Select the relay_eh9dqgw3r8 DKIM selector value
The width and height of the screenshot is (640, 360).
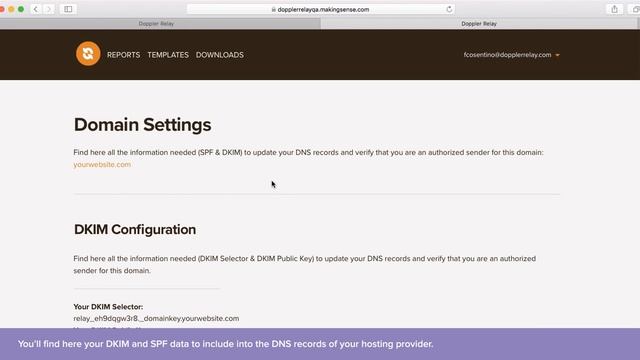[156, 318]
